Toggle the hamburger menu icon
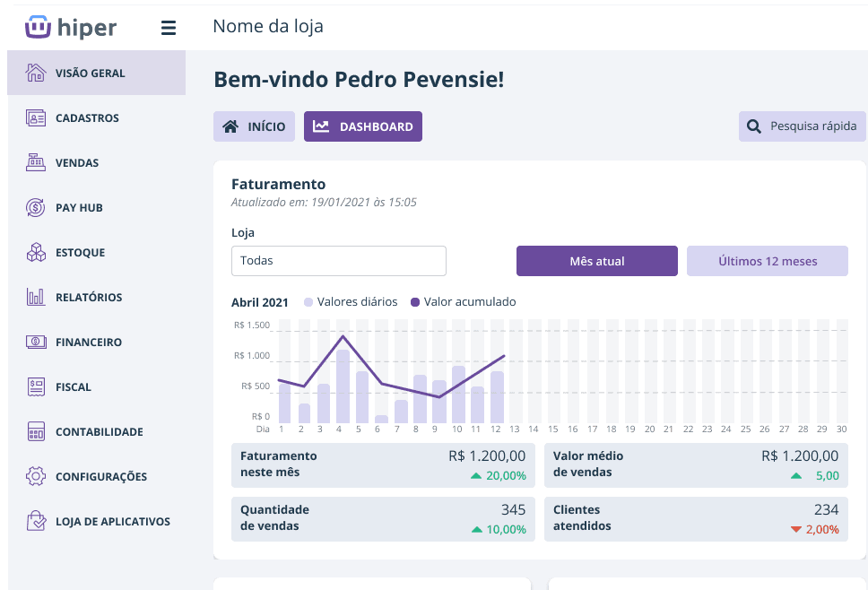The width and height of the screenshot is (868, 590). click(169, 28)
